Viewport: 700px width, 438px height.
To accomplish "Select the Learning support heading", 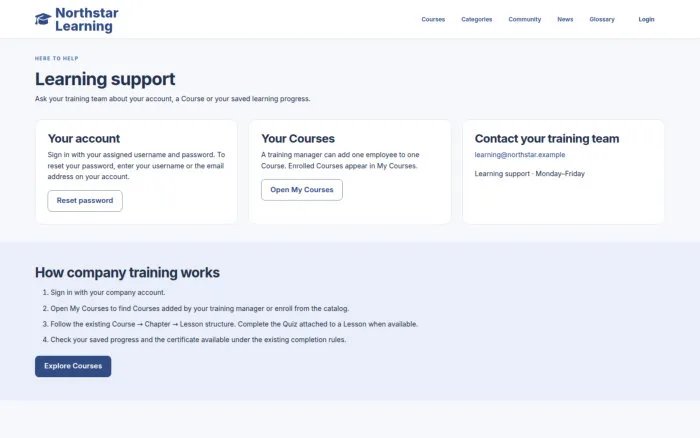I will [x=105, y=79].
